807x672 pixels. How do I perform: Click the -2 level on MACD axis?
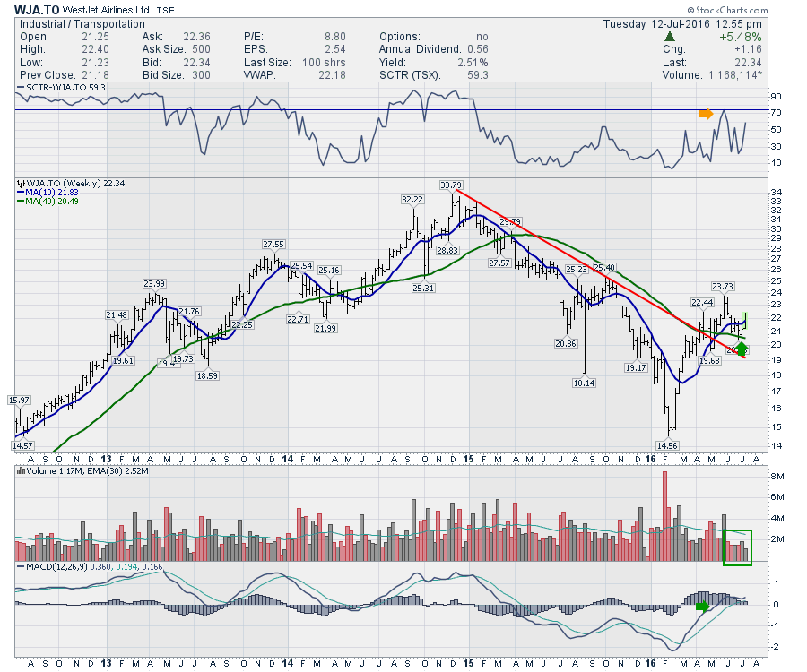click(775, 647)
